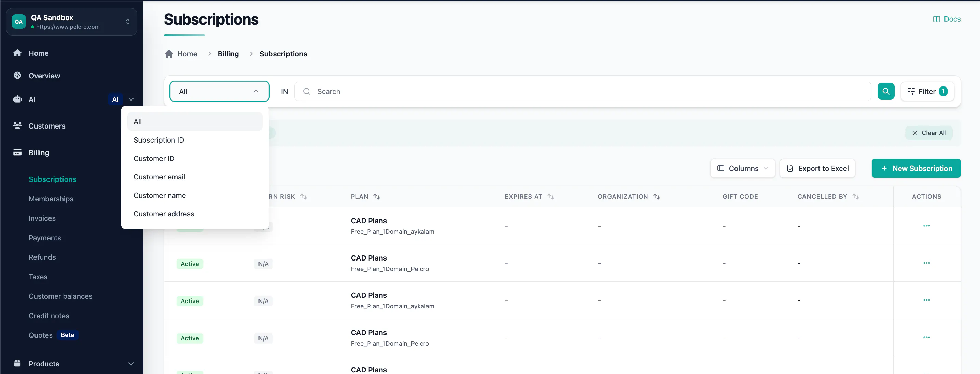Open actions for fourth row Free_Plan_1Domain_Pelcro

point(926,338)
